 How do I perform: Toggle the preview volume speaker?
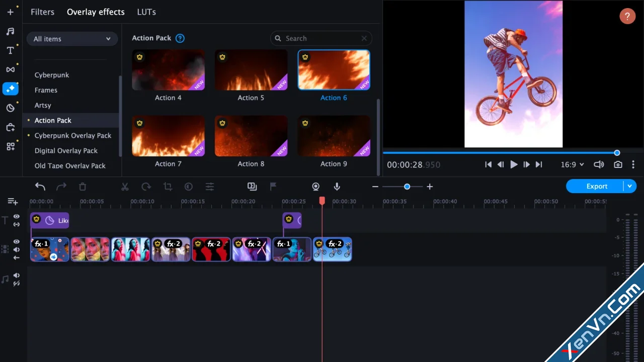(599, 164)
